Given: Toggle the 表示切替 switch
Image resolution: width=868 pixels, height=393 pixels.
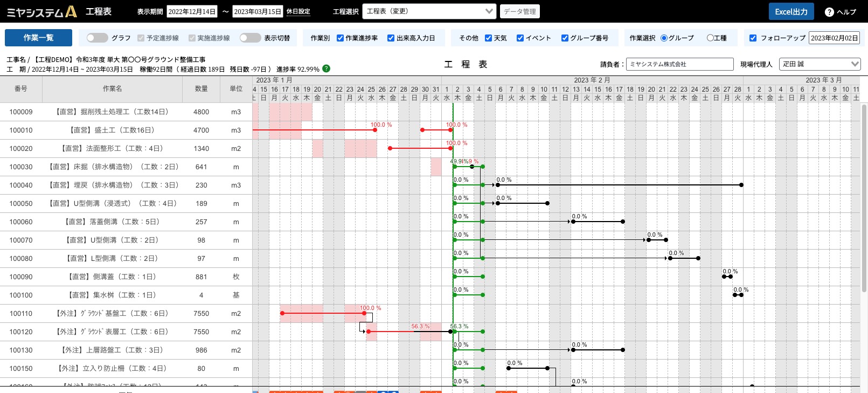Looking at the screenshot, I should 250,38.
